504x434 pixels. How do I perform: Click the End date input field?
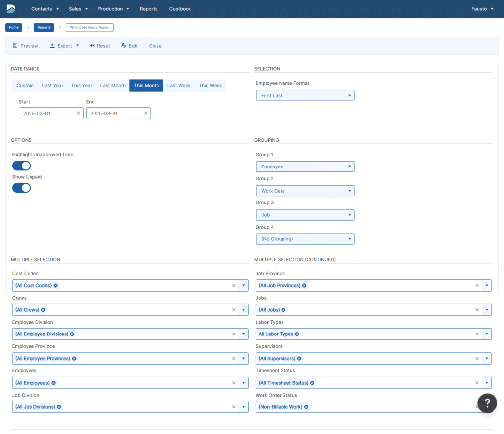point(114,113)
